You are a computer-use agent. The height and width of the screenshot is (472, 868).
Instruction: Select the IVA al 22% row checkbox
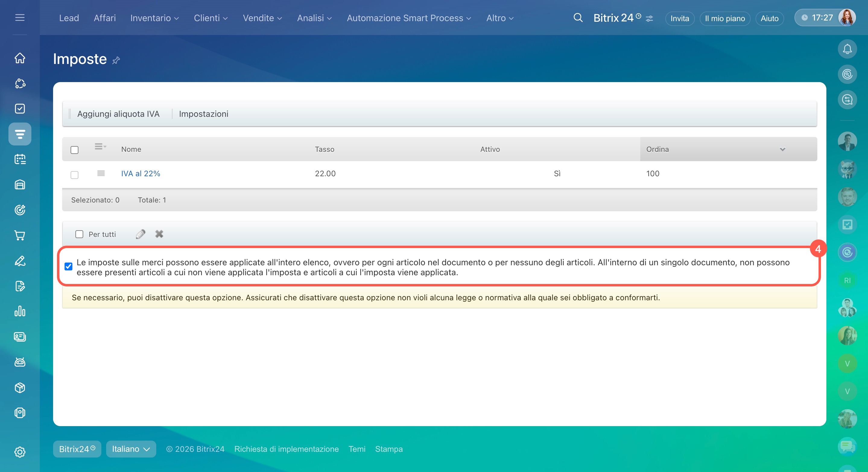pos(74,175)
